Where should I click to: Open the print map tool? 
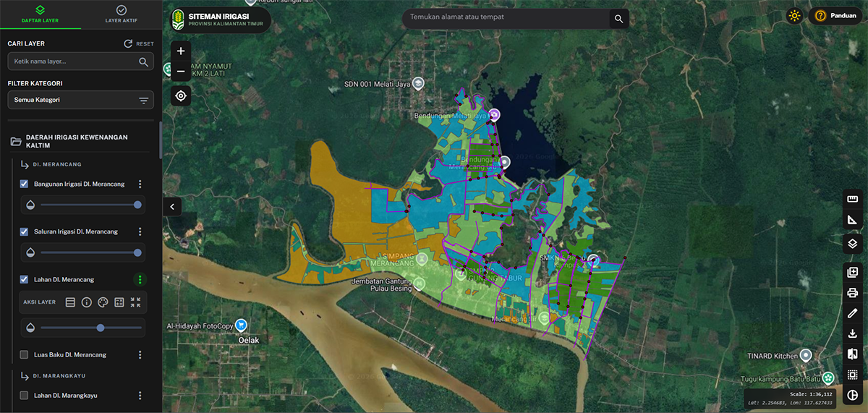(852, 293)
